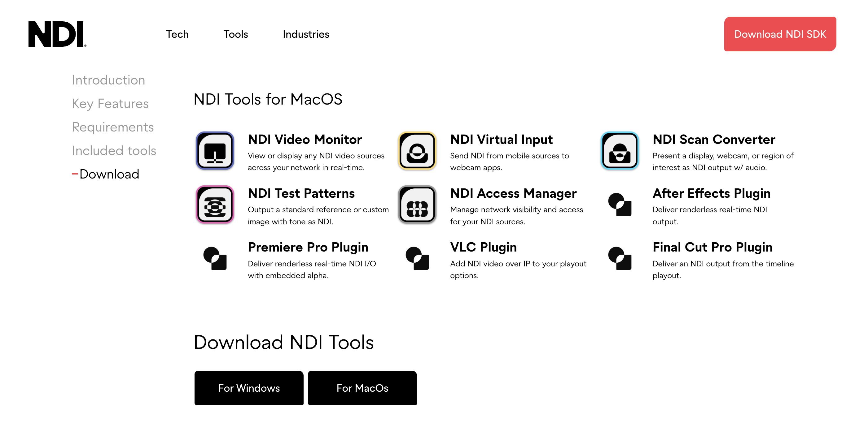Click the VLC Plugin icon
The height and width of the screenshot is (448, 868).
[x=417, y=258]
